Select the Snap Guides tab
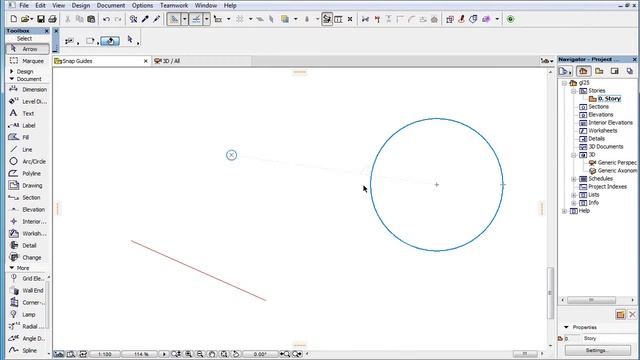The width and height of the screenshot is (640, 360). click(x=101, y=61)
